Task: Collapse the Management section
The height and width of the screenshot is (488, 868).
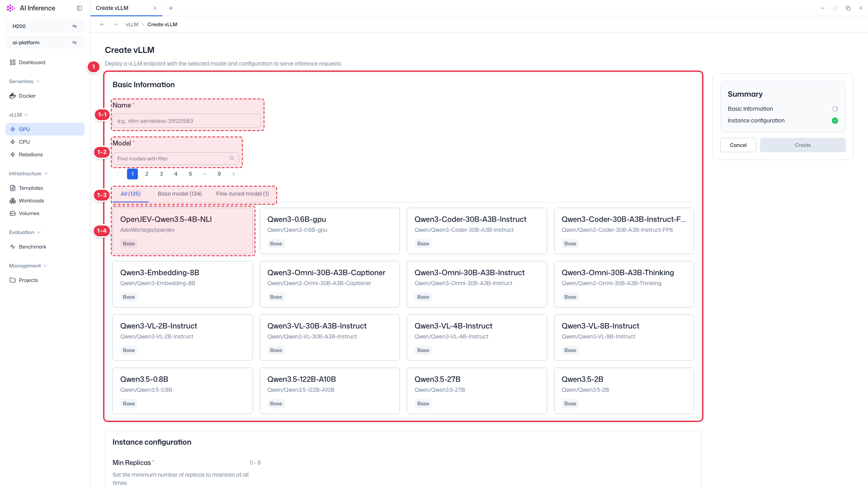Action: coord(28,266)
